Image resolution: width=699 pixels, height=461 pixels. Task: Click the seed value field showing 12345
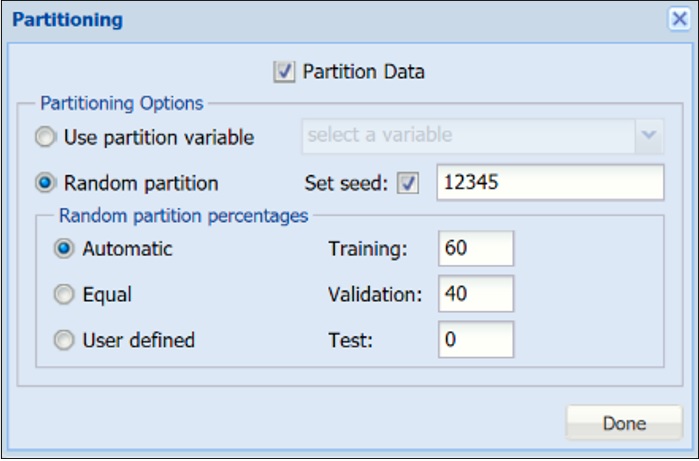[550, 183]
